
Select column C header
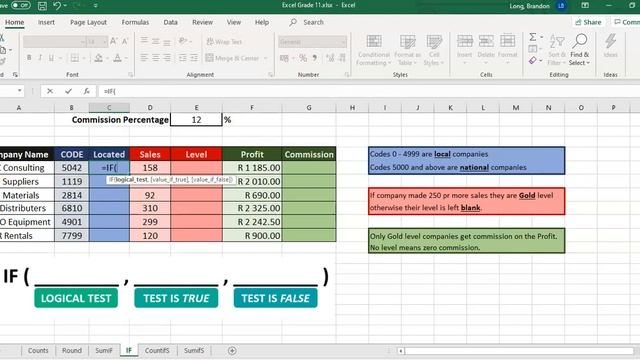click(x=109, y=108)
